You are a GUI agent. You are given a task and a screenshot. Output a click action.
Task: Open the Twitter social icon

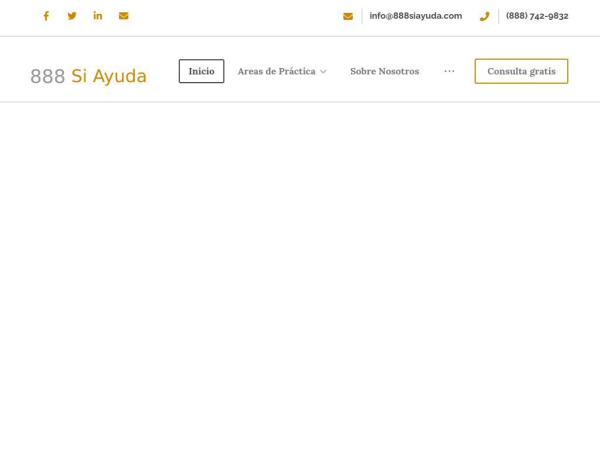(x=72, y=16)
